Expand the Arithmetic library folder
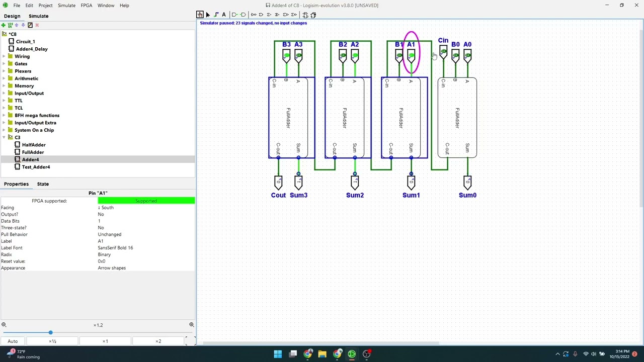This screenshot has height=362, width=644. pos(4,78)
